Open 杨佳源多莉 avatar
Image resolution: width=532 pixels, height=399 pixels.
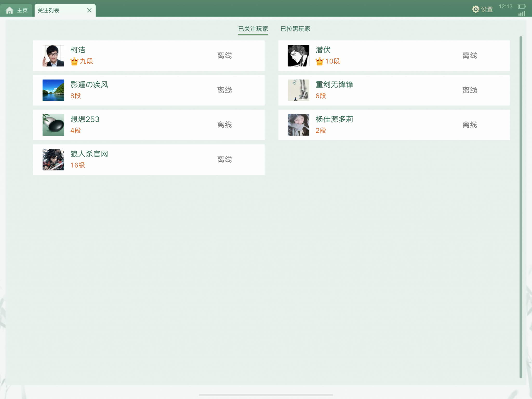[x=298, y=125]
